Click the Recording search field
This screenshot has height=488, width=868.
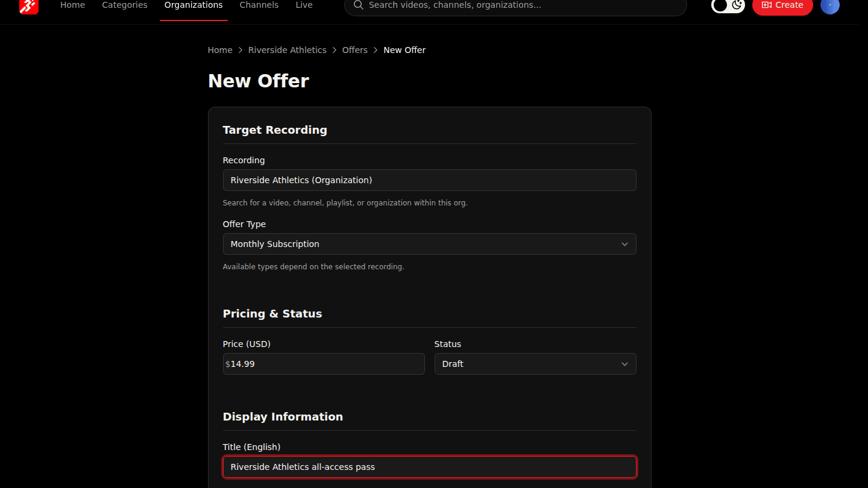[x=430, y=180]
